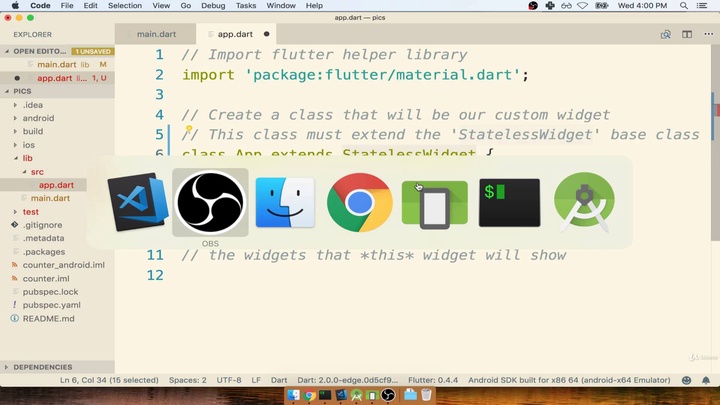Click the split editor icon
The image size is (720, 405).
click(x=687, y=34)
